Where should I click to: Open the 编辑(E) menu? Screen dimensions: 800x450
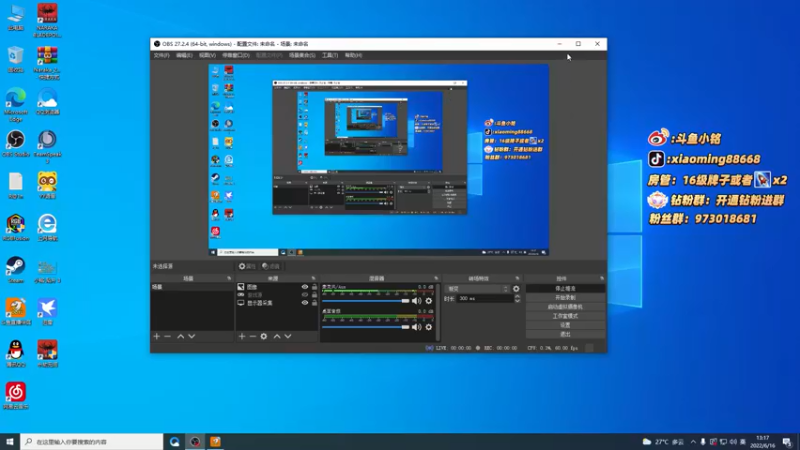click(184, 55)
